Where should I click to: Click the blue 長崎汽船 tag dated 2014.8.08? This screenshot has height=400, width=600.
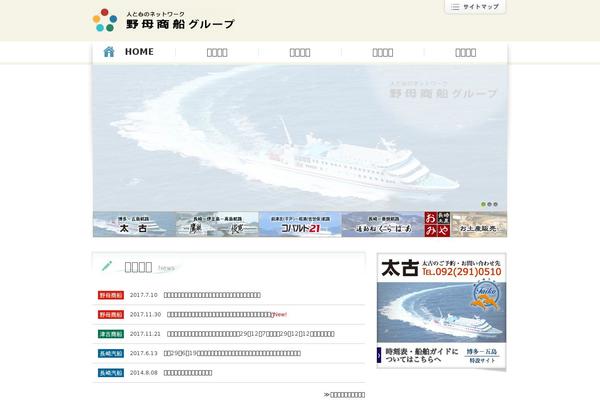(x=111, y=373)
